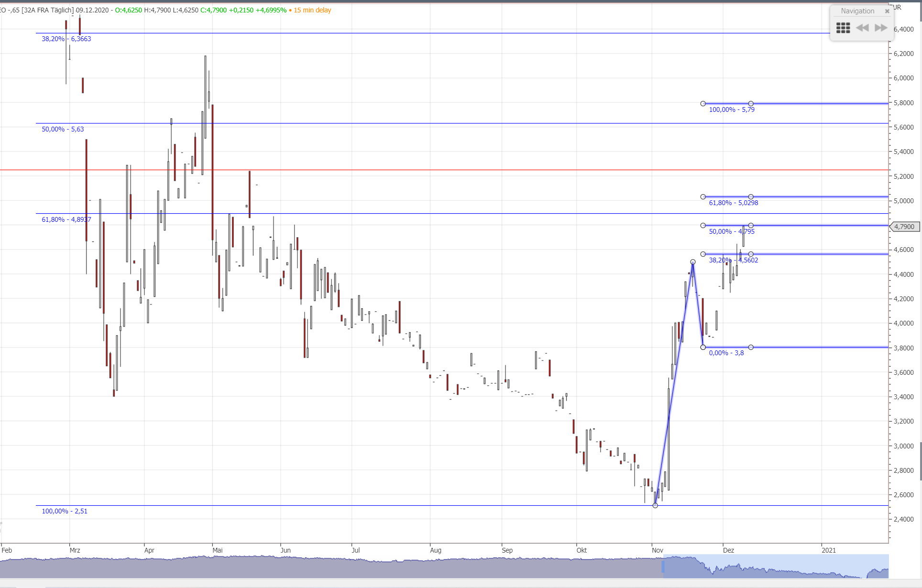Click the vertical scrollbar on right edge
This screenshot has height=588, width=922.
click(x=920, y=461)
